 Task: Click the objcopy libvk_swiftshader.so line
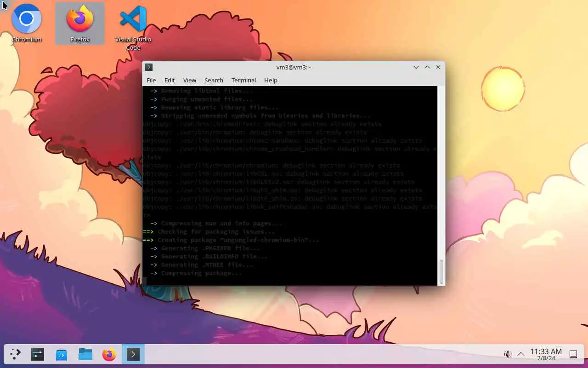coord(289,211)
